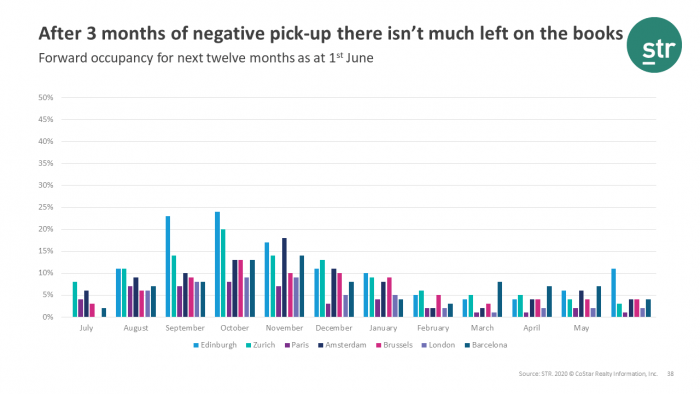Screen dimensions: 700x394
Task: Click the Edinburgh legend label
Action: pos(218,345)
